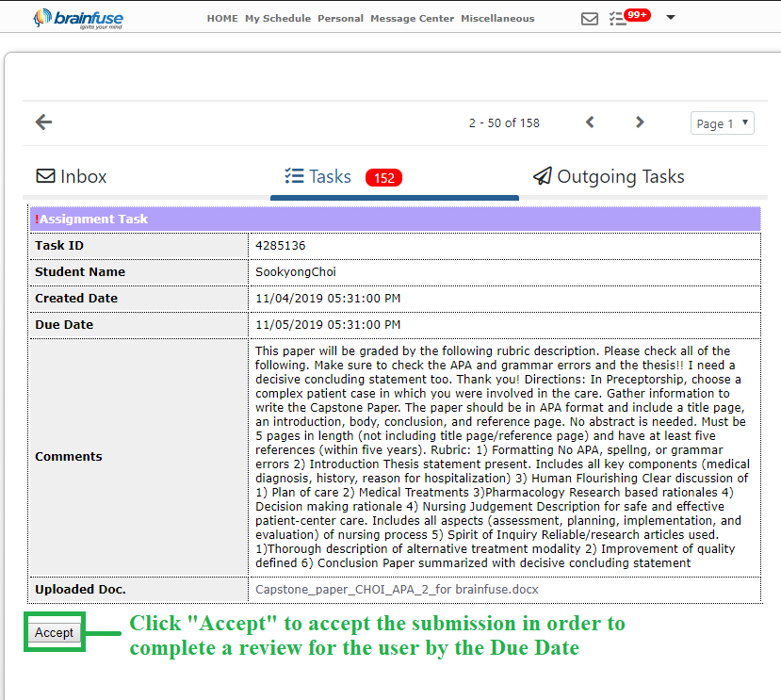Viewport: 781px width, 700px height.
Task: Open the task checklist icon with 99+ badge
Action: 619,18
